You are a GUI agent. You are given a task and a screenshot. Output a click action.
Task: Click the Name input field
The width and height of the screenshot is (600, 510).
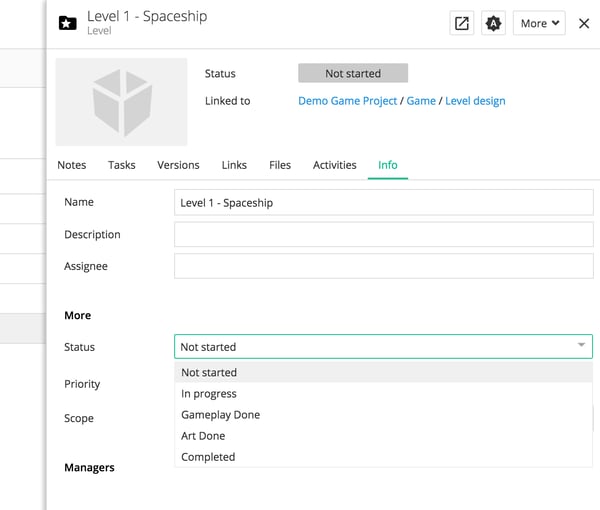pos(383,202)
